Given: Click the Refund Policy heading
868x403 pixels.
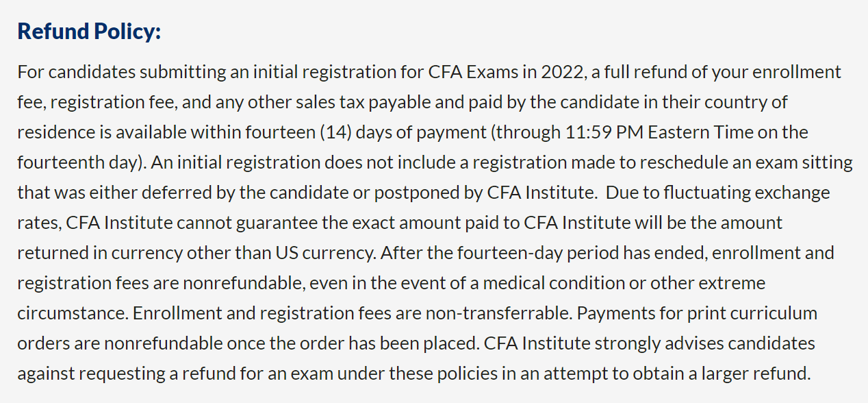Looking at the screenshot, I should pyautogui.click(x=89, y=32).
